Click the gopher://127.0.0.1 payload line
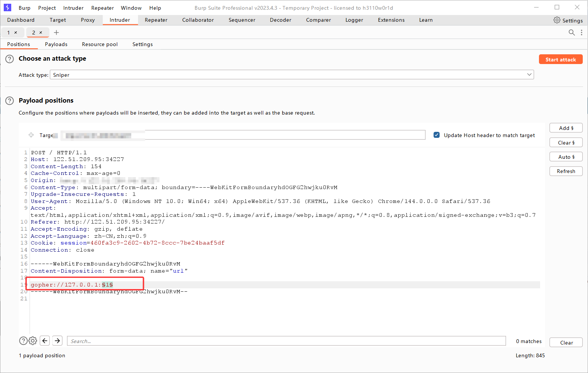Screen dimensions: 588x373 coord(72,285)
